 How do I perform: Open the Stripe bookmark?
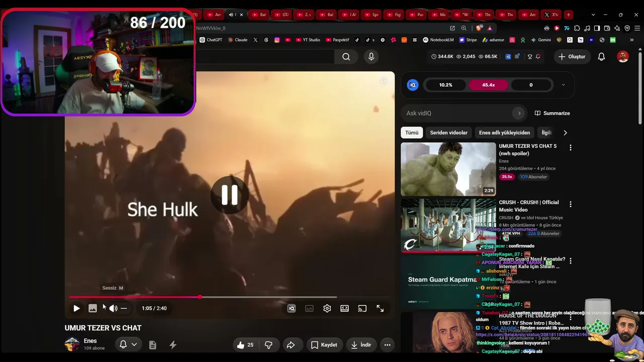coord(467,40)
